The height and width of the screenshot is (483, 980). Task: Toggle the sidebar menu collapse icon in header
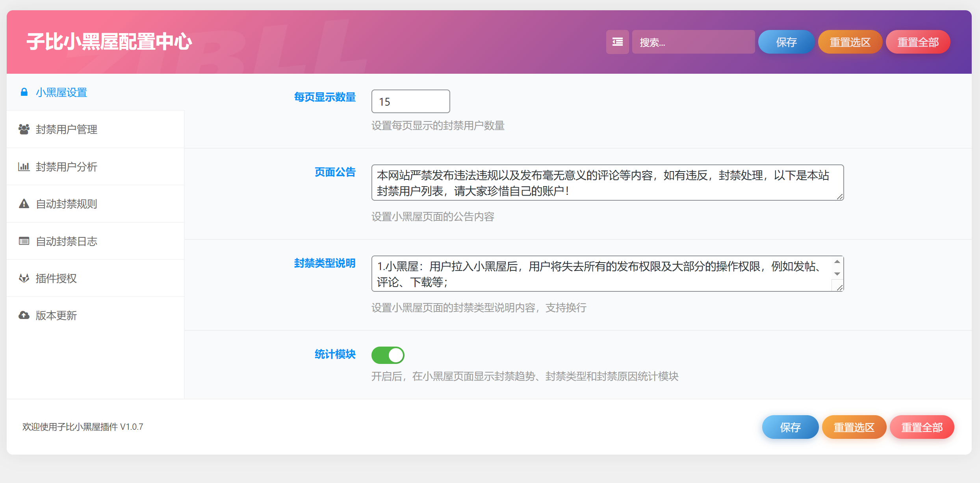[617, 42]
